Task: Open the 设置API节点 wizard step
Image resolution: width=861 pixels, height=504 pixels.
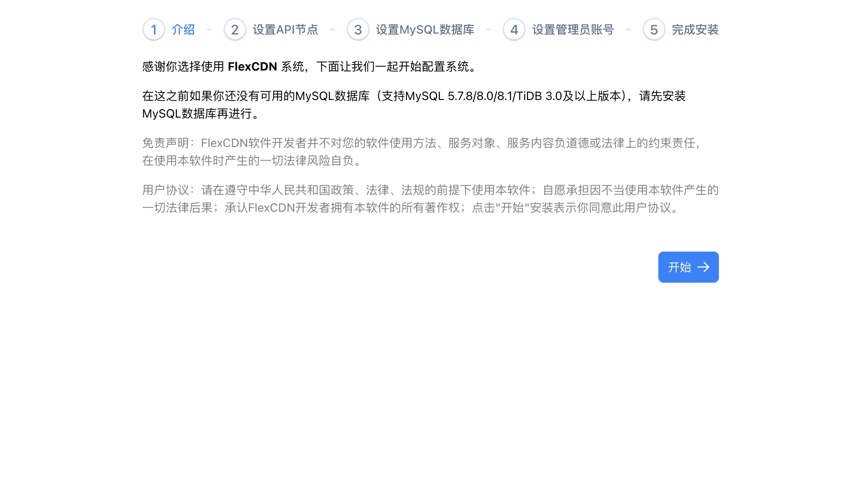Action: (285, 29)
